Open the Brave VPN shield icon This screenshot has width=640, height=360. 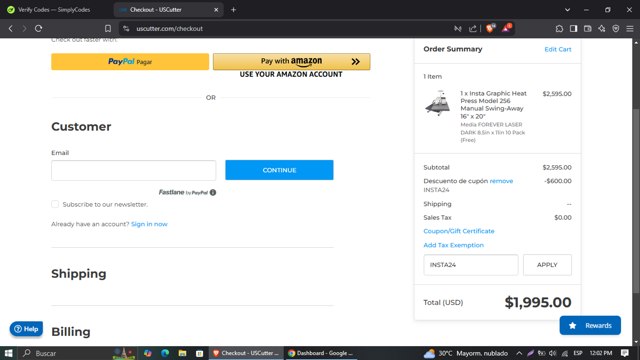point(616,29)
